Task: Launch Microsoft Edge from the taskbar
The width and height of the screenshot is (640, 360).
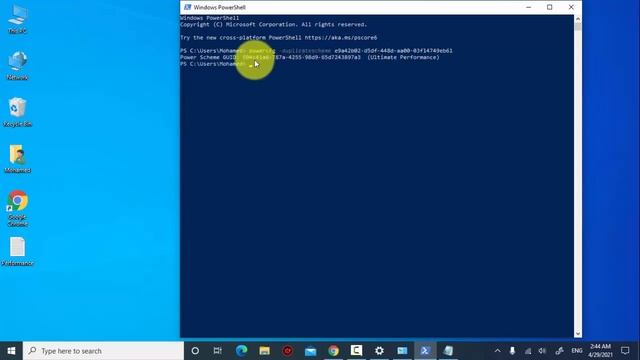Action: (242, 351)
